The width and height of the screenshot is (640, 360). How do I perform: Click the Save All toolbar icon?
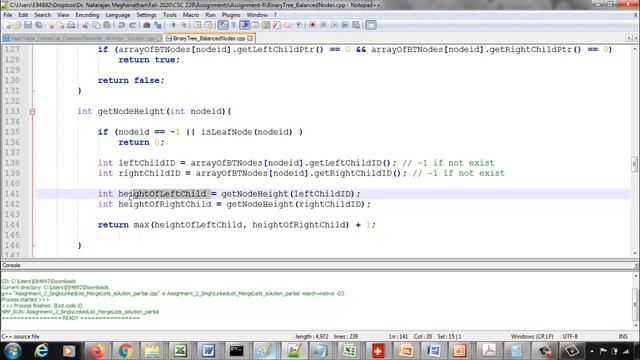point(39,25)
